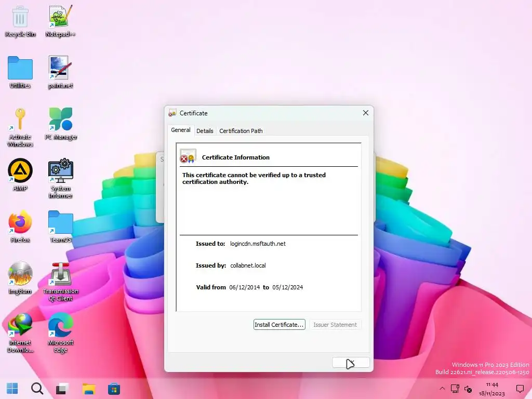Select the logincdn.msftauth.net issued-to value
The height and width of the screenshot is (399, 532).
[x=258, y=244]
